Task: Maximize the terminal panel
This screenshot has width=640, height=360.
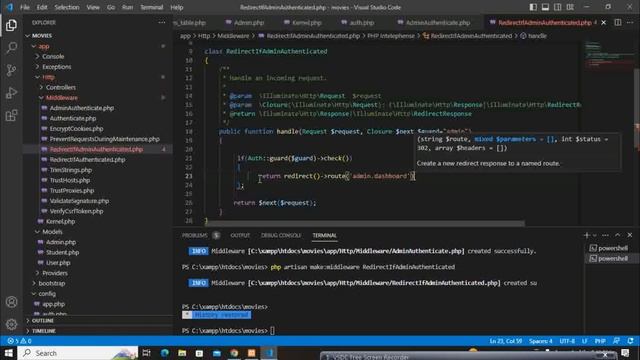Action: pyautogui.click(x=618, y=235)
